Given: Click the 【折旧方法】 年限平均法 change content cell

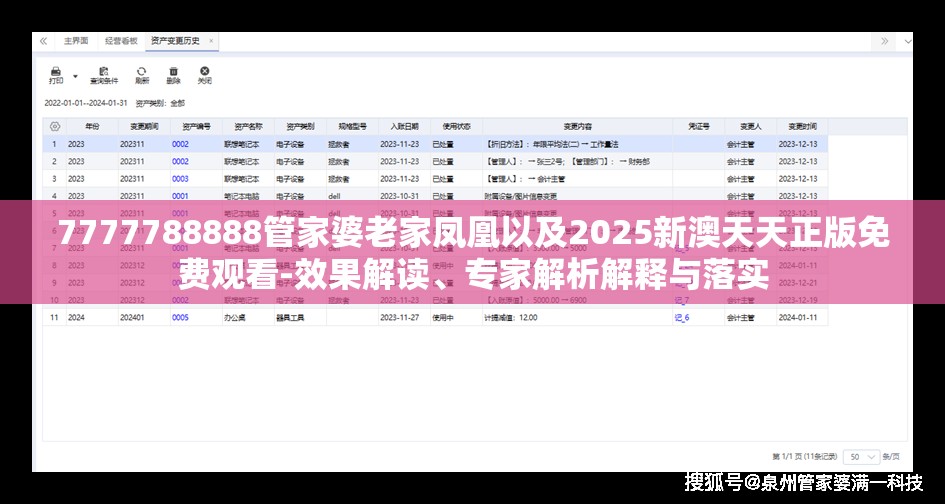Looking at the screenshot, I should coord(577,144).
